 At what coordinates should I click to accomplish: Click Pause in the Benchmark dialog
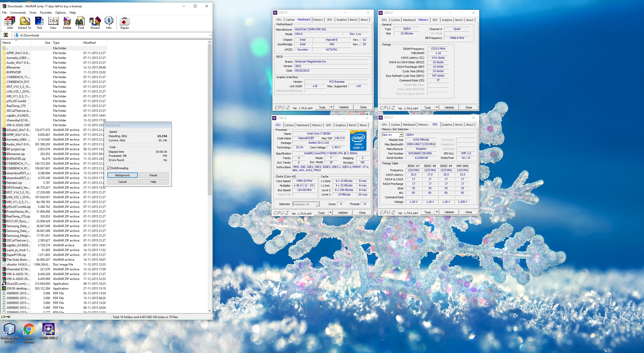point(153,175)
